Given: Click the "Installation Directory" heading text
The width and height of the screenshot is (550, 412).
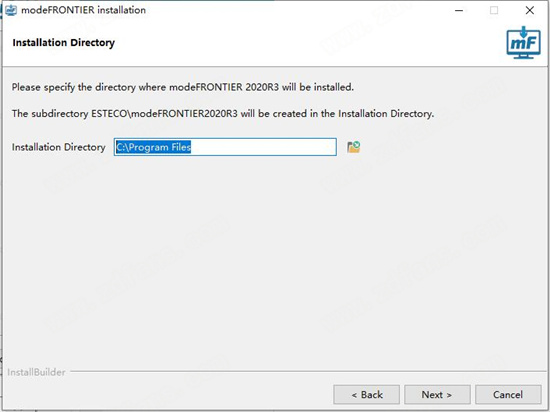Looking at the screenshot, I should point(63,43).
